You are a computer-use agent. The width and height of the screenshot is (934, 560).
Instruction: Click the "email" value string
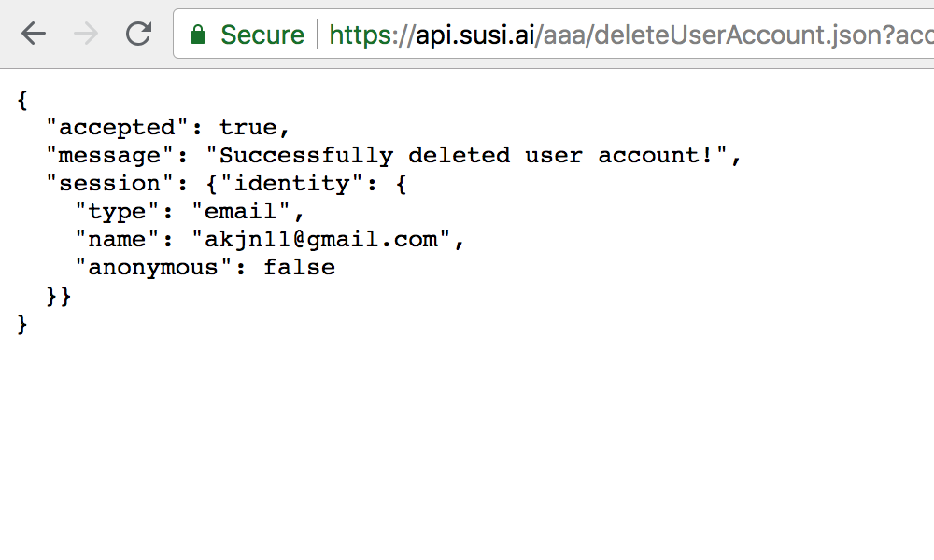(x=241, y=211)
